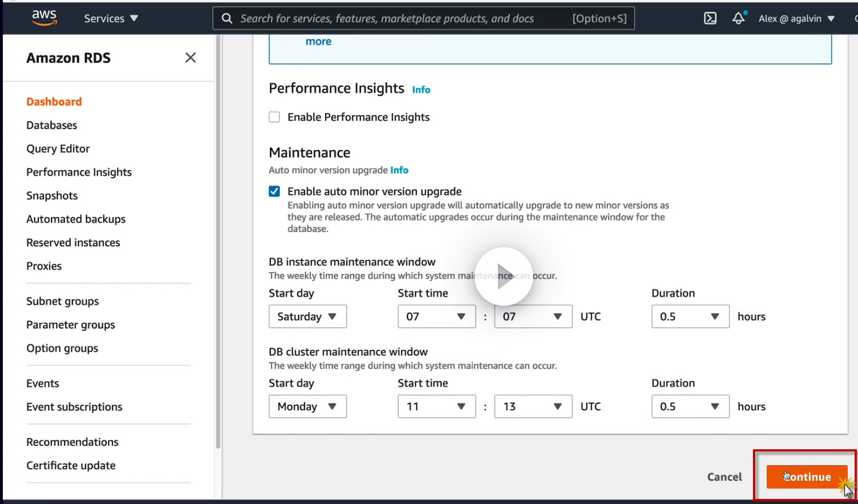Open the Saturday start day dropdown
The image size is (858, 504).
point(308,317)
